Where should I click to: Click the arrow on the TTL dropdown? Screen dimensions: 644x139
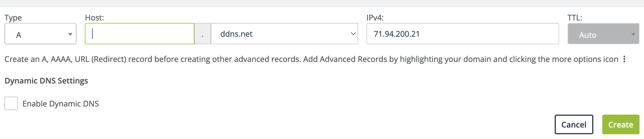click(x=633, y=34)
